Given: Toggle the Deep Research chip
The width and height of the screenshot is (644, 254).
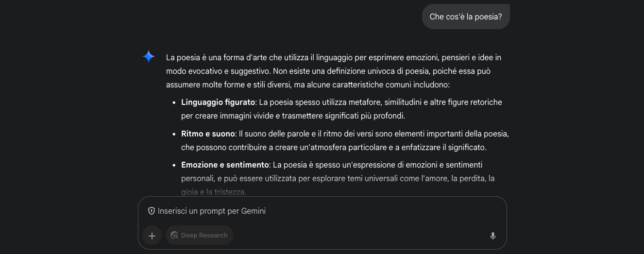Looking at the screenshot, I should [200, 235].
